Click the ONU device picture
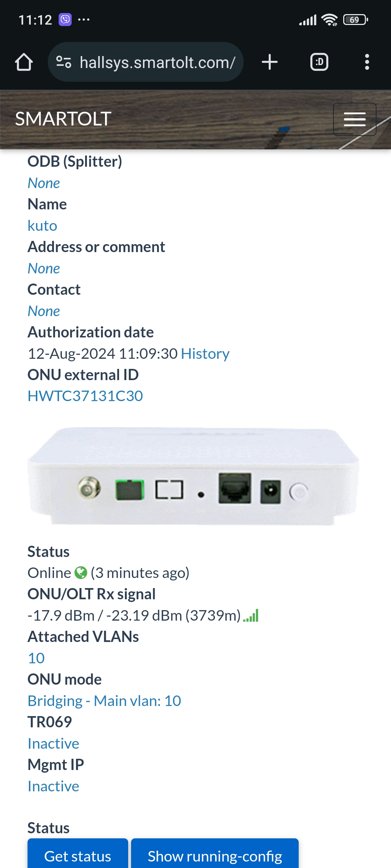Screen dimensions: 391x868 tap(193, 476)
